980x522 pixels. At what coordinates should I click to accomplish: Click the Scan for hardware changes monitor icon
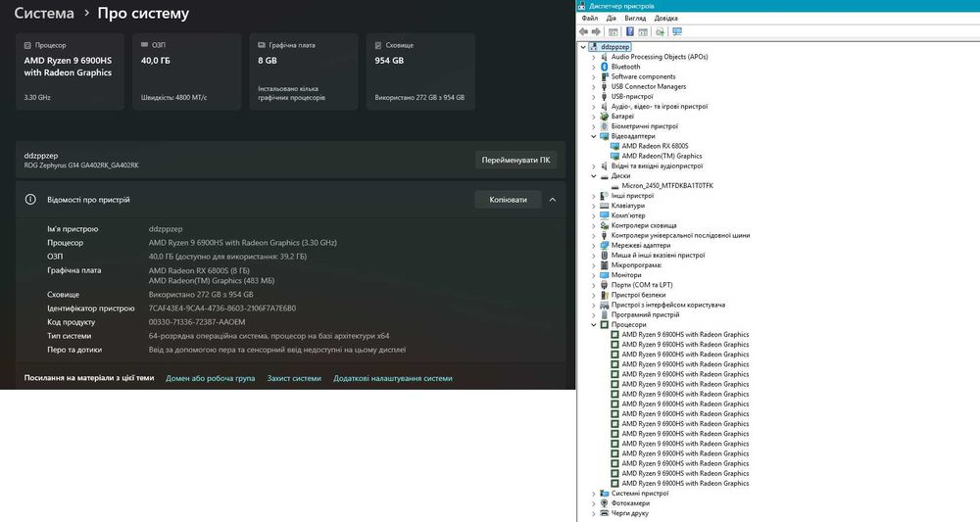677,32
